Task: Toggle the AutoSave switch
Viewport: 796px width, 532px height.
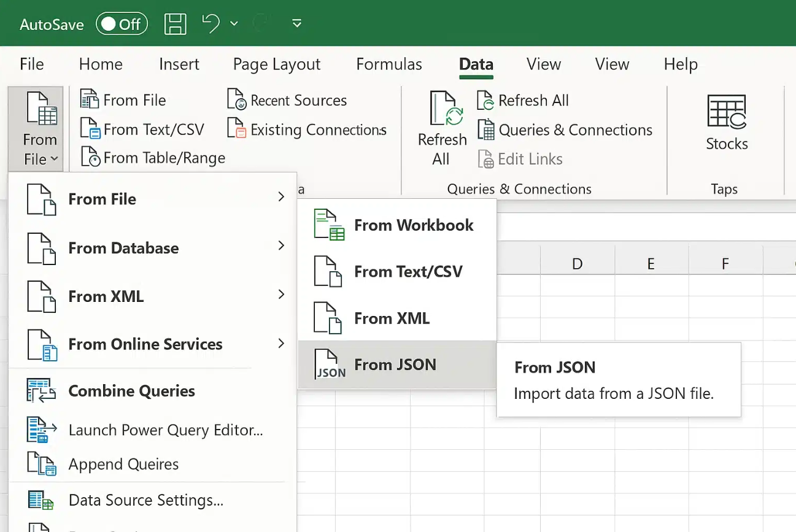Action: (x=122, y=24)
